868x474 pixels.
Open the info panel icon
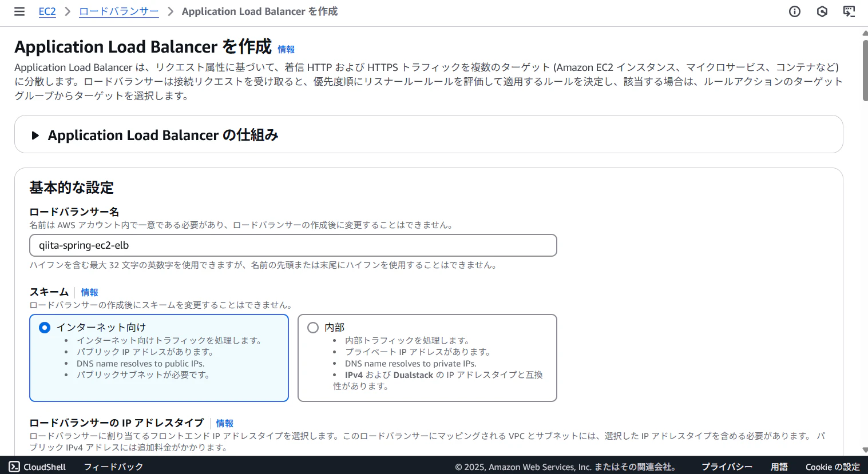click(x=795, y=11)
